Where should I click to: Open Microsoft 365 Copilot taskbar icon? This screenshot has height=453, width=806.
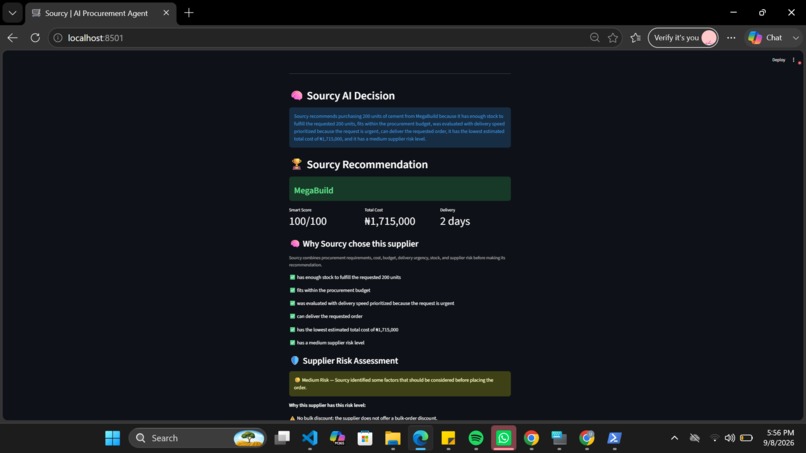[337, 438]
